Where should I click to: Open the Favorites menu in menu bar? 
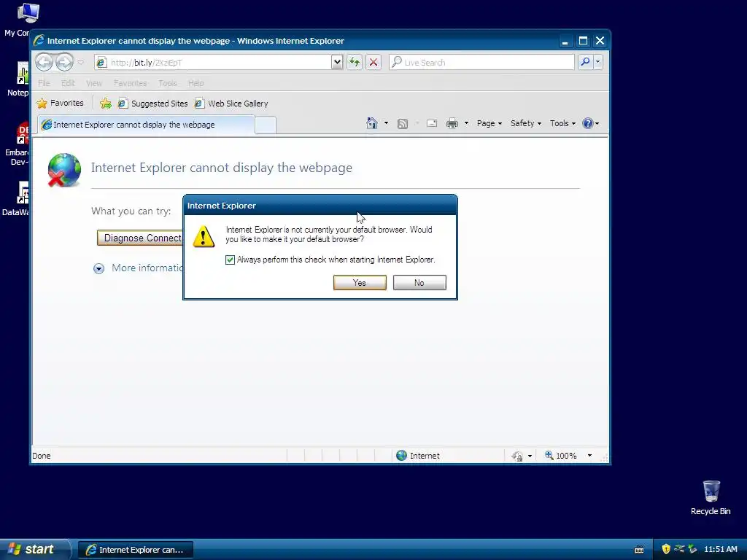[131, 83]
